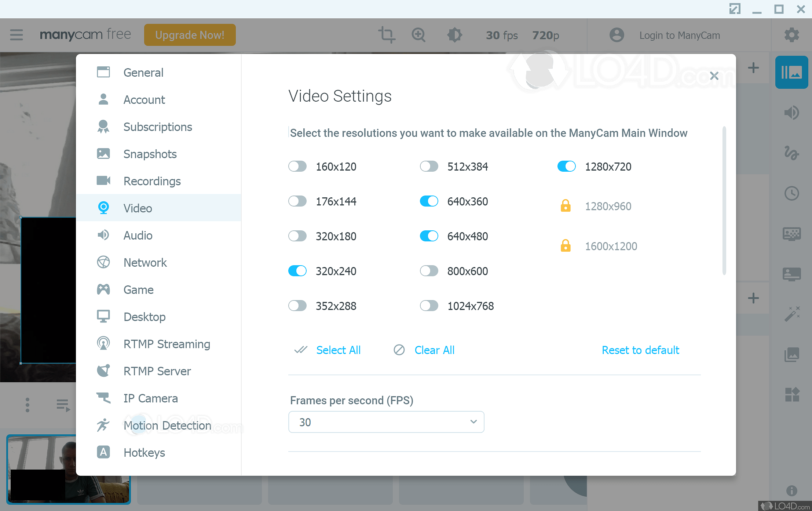Open the magic wand effects icon
Screen dimensions: 812x511
pos(791,314)
